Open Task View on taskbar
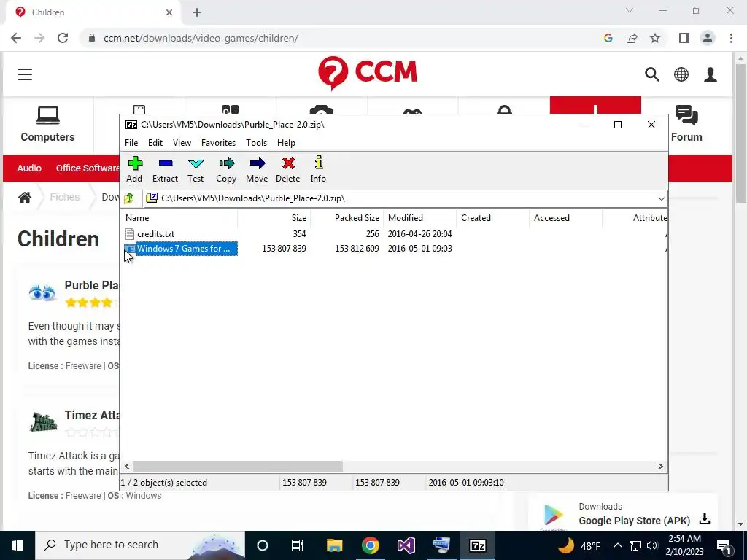Image resolution: width=747 pixels, height=560 pixels. coord(298,545)
